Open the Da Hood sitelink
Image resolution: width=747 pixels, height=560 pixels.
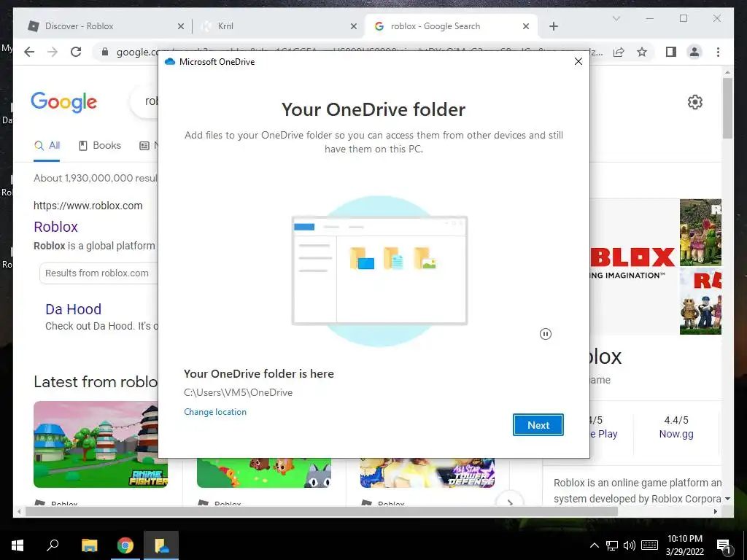[x=74, y=309]
